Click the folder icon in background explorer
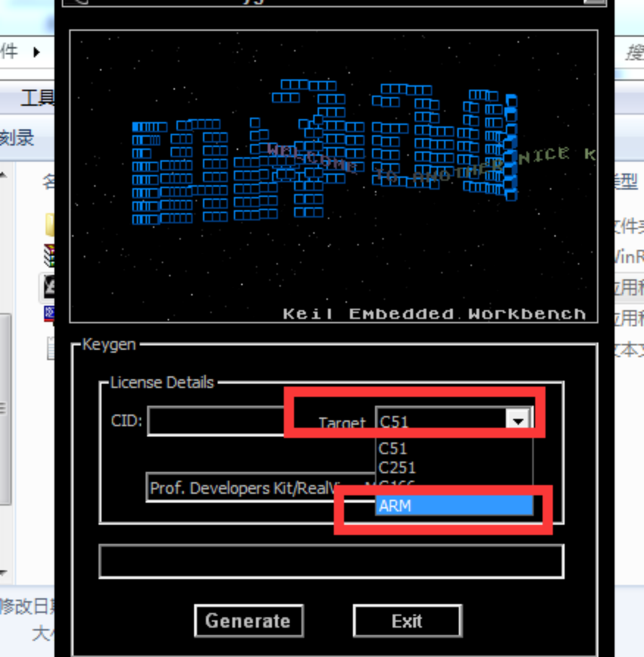 [x=50, y=225]
